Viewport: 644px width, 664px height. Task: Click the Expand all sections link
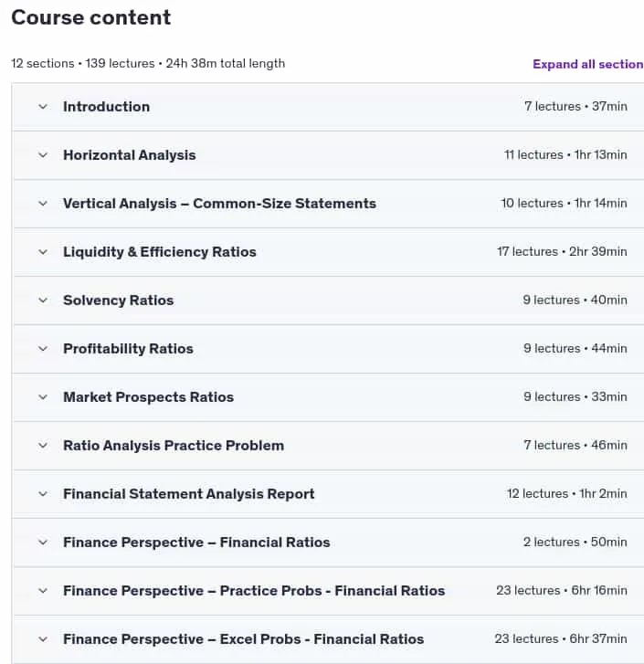[x=588, y=64]
